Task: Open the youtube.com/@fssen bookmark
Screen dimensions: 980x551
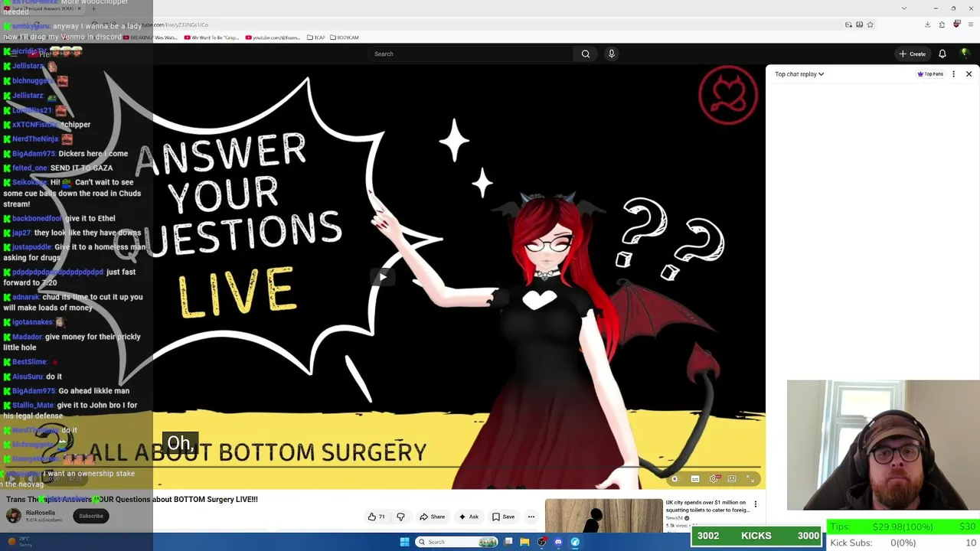Action: [273, 37]
